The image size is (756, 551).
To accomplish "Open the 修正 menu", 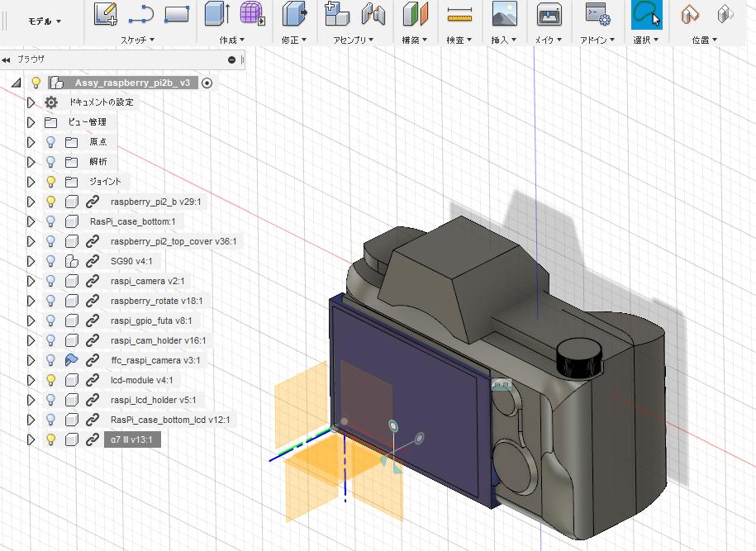I will pyautogui.click(x=294, y=40).
